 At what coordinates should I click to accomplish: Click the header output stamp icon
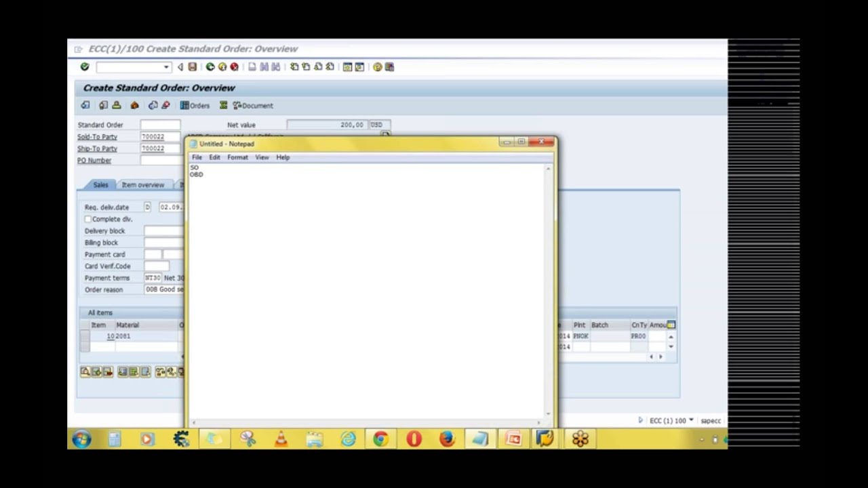(117, 105)
